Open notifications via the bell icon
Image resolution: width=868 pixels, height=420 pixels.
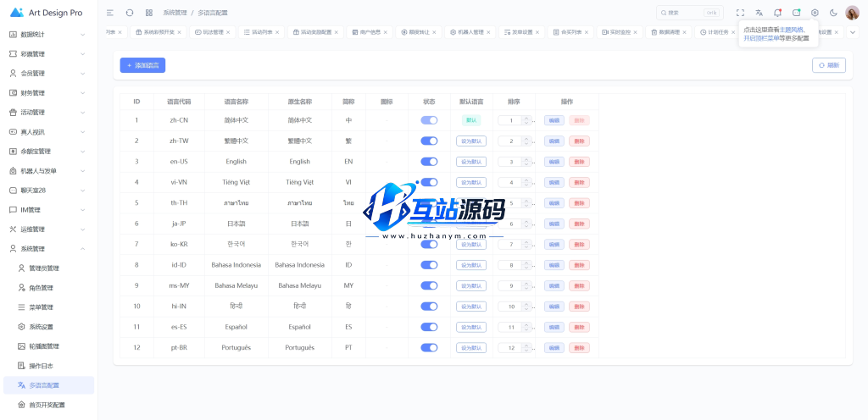coord(778,13)
